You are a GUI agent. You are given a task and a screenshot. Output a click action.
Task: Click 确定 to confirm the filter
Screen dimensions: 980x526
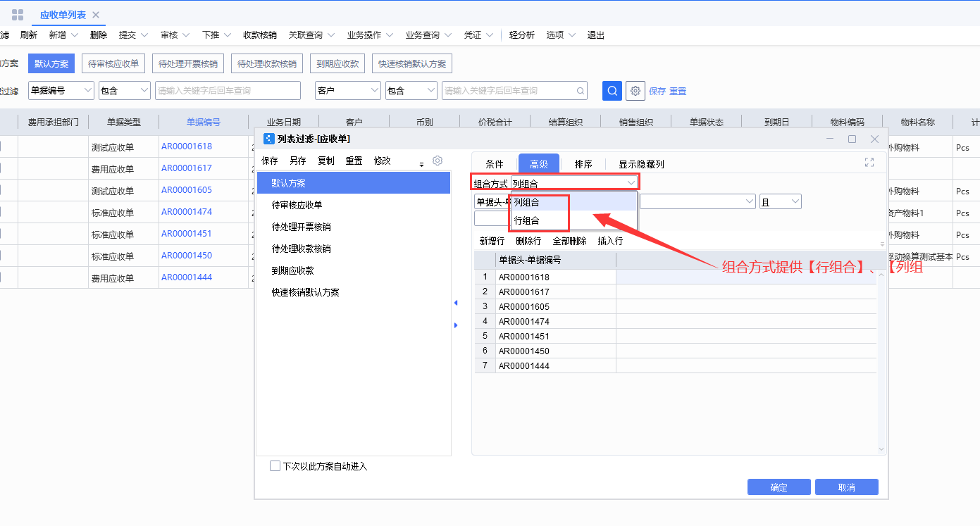pyautogui.click(x=779, y=487)
